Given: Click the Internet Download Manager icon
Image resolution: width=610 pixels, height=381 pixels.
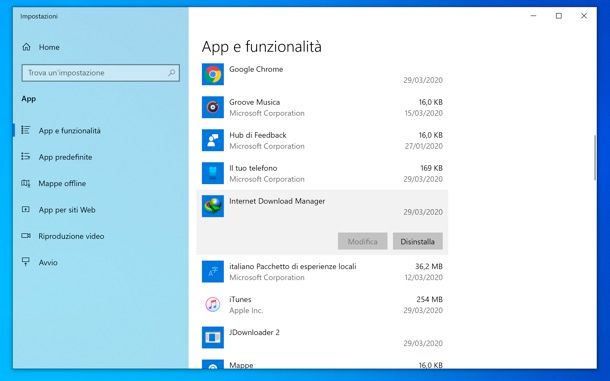Looking at the screenshot, I should tap(213, 206).
